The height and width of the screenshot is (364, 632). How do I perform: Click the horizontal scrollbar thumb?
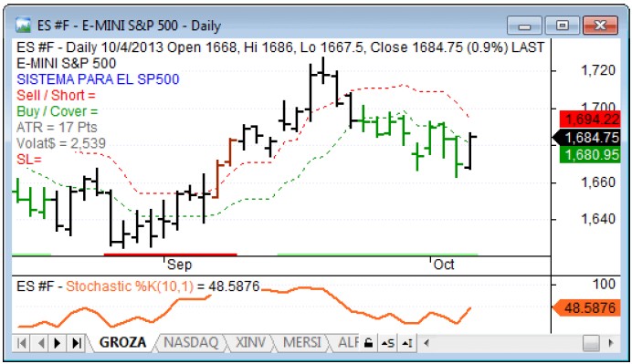(591, 343)
